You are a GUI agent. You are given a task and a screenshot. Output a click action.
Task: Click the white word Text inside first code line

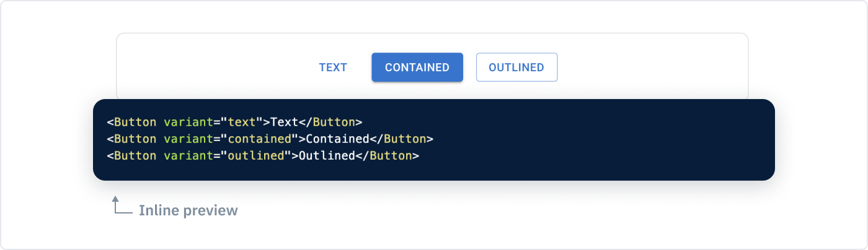[x=285, y=121]
